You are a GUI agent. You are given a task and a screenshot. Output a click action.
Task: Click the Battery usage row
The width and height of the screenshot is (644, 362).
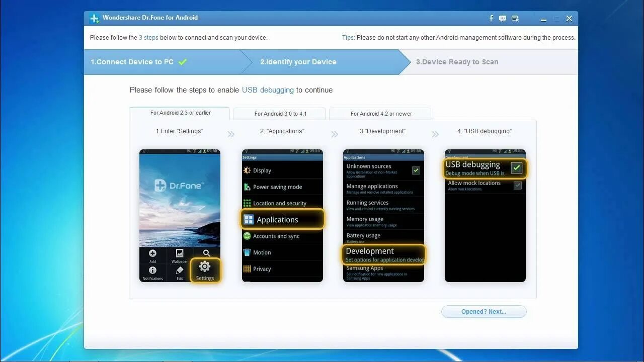pyautogui.click(x=383, y=237)
